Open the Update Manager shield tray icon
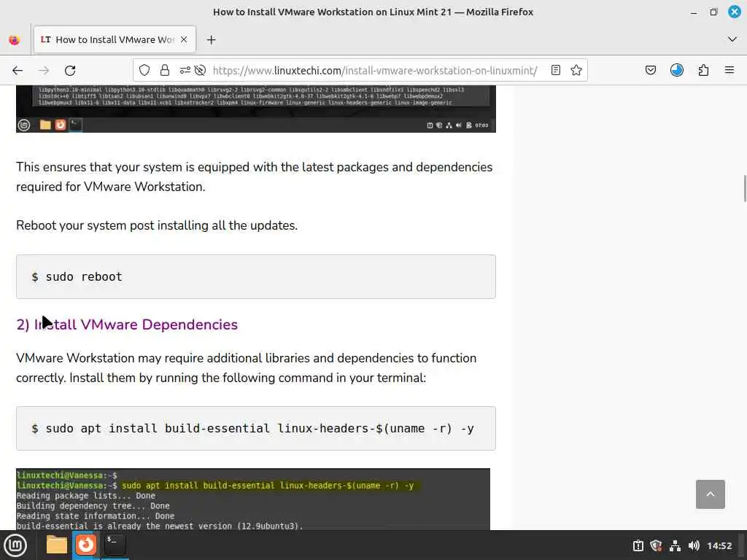 coord(656,545)
